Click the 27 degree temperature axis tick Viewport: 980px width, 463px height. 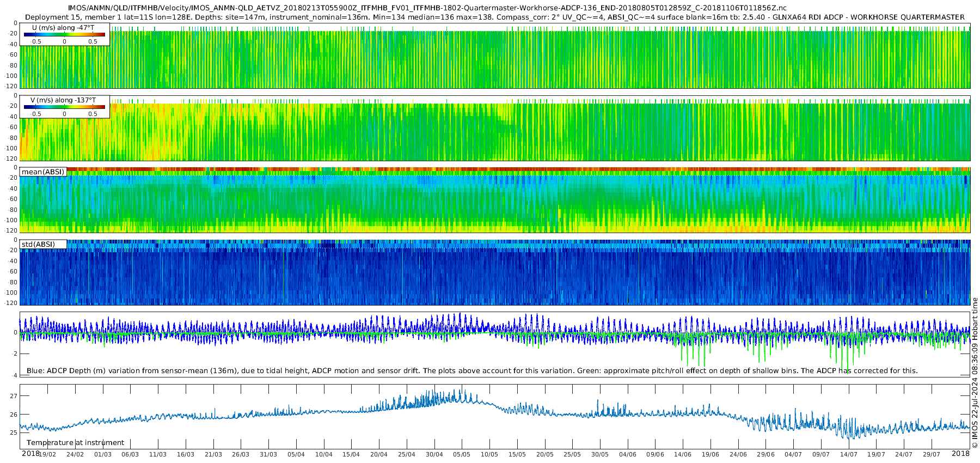tap(14, 396)
